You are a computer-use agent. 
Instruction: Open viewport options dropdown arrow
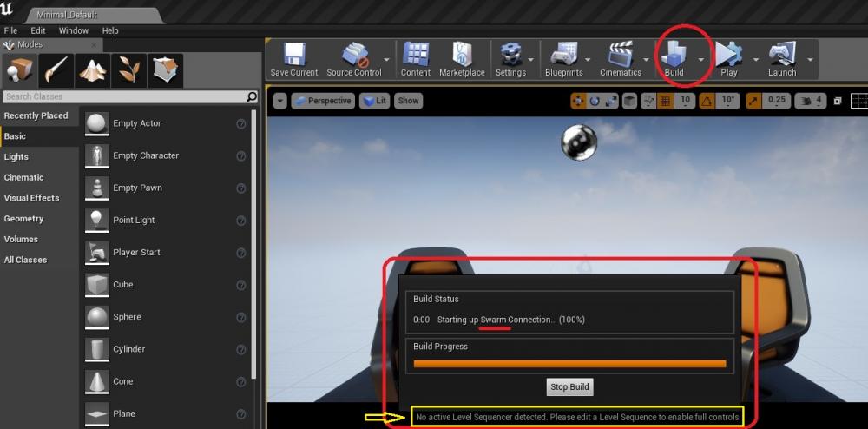pyautogui.click(x=280, y=101)
